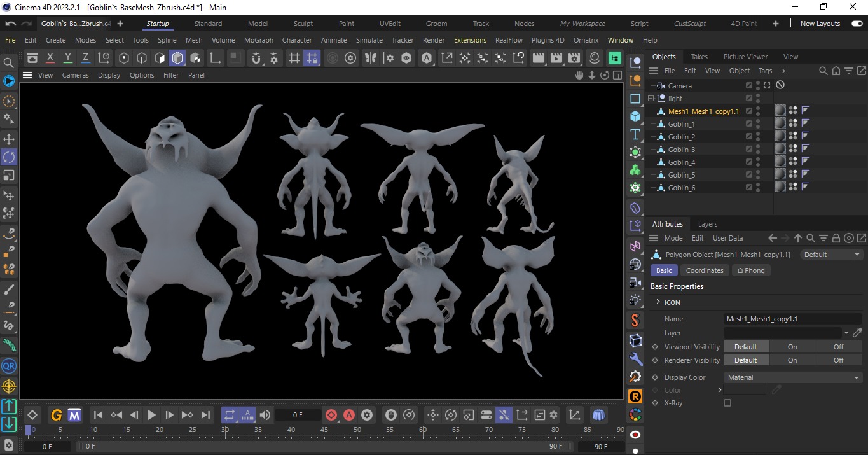Select the Goblin_4 object

point(682,162)
